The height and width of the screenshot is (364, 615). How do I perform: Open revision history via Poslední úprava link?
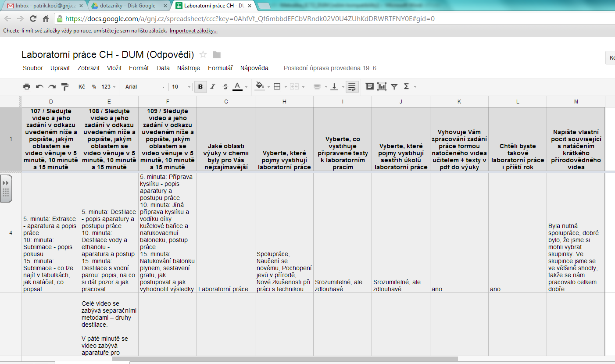pyautogui.click(x=331, y=68)
